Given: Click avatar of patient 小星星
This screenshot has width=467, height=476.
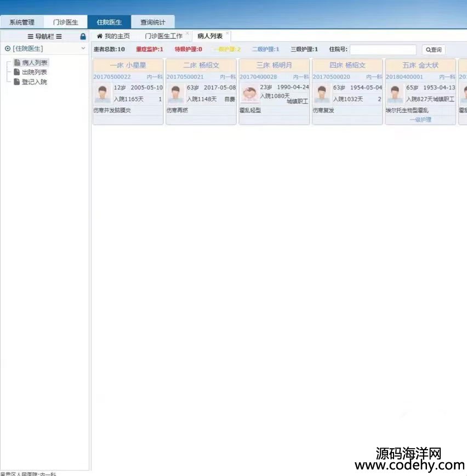Looking at the screenshot, I should (x=102, y=94).
